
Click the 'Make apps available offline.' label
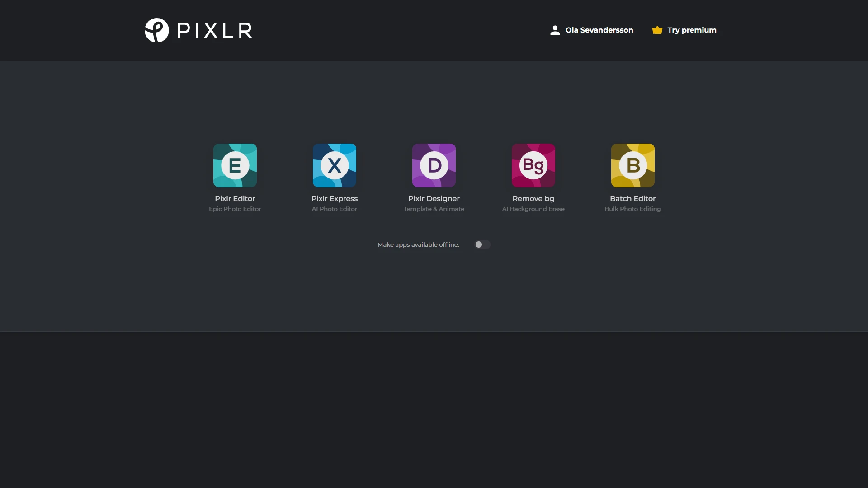coord(418,244)
